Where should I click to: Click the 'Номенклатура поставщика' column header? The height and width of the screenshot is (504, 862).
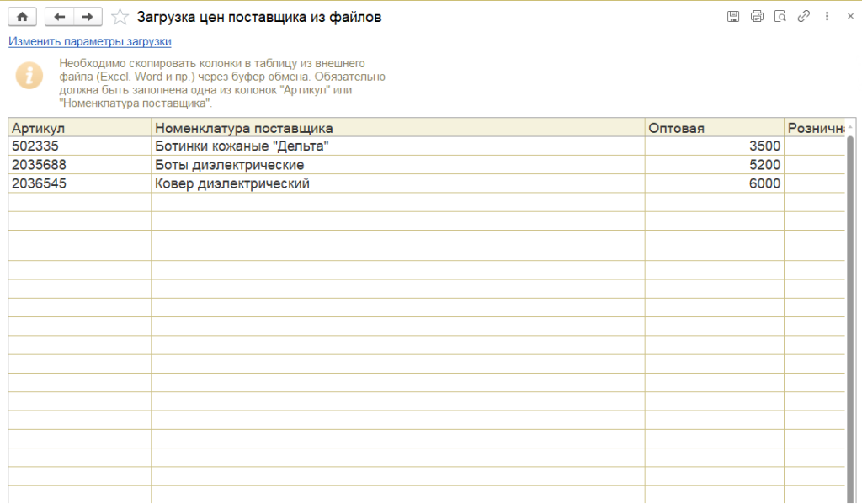click(397, 128)
